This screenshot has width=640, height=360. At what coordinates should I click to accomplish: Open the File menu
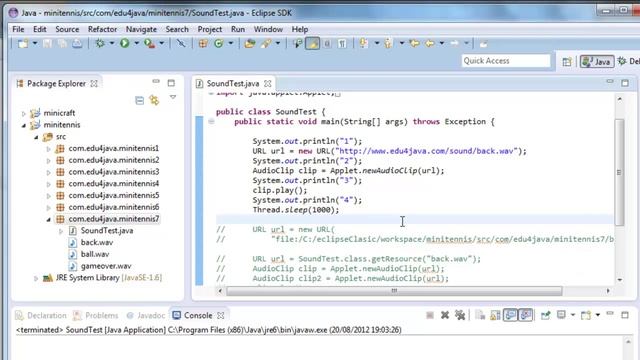18,29
